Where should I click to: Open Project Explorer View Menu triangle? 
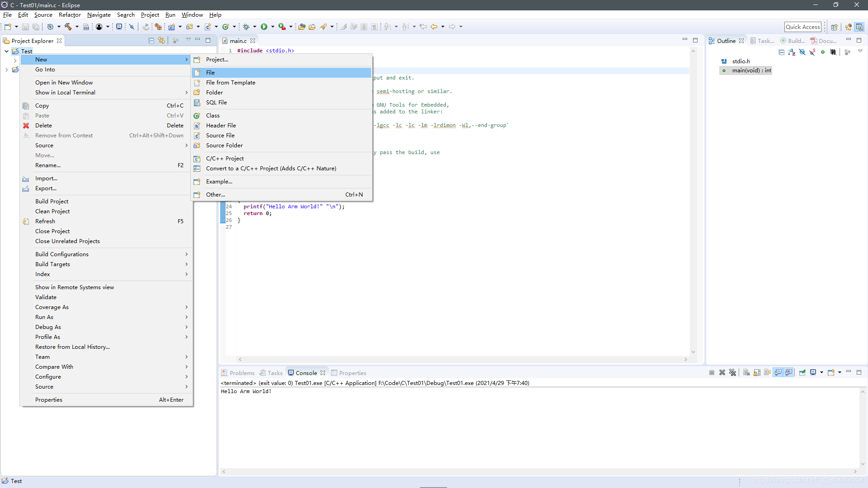[189, 40]
